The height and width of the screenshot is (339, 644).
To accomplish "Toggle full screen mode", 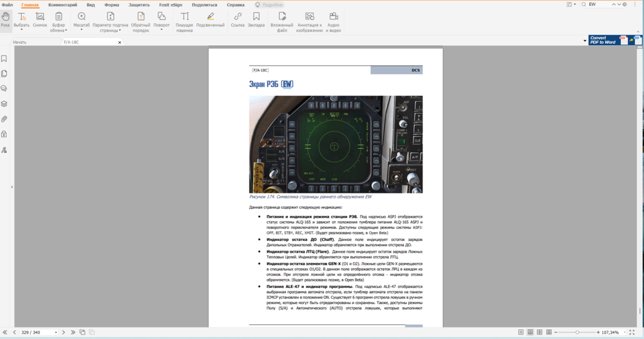I will [x=632, y=332].
